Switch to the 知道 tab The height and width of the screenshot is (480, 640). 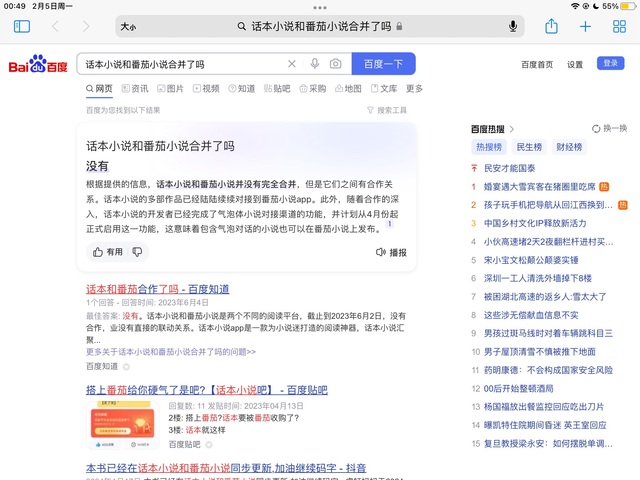pos(242,89)
